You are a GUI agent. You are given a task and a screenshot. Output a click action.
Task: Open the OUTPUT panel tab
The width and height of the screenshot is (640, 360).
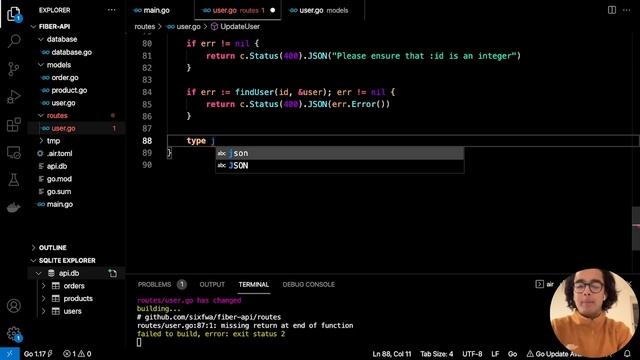pyautogui.click(x=212, y=284)
